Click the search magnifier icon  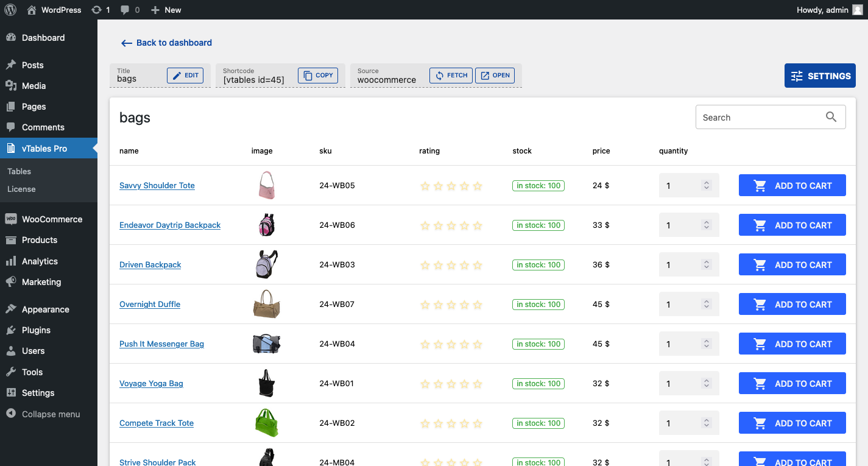[831, 117]
